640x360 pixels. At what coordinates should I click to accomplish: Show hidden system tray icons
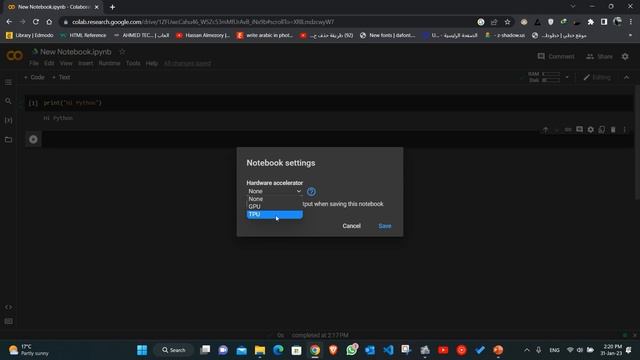[527, 350]
